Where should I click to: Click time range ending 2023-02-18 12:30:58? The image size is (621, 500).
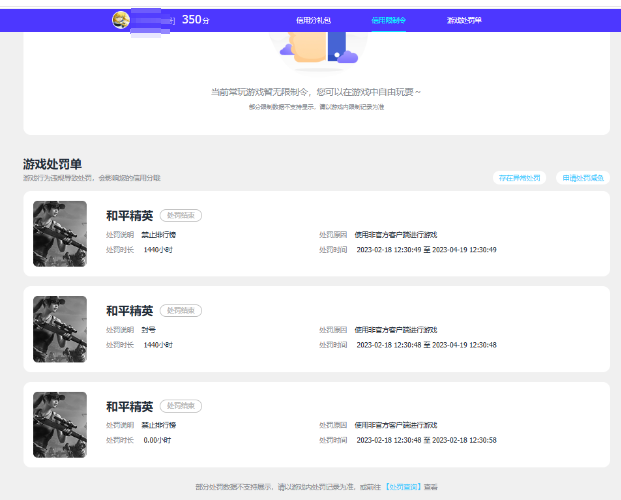pos(426,440)
